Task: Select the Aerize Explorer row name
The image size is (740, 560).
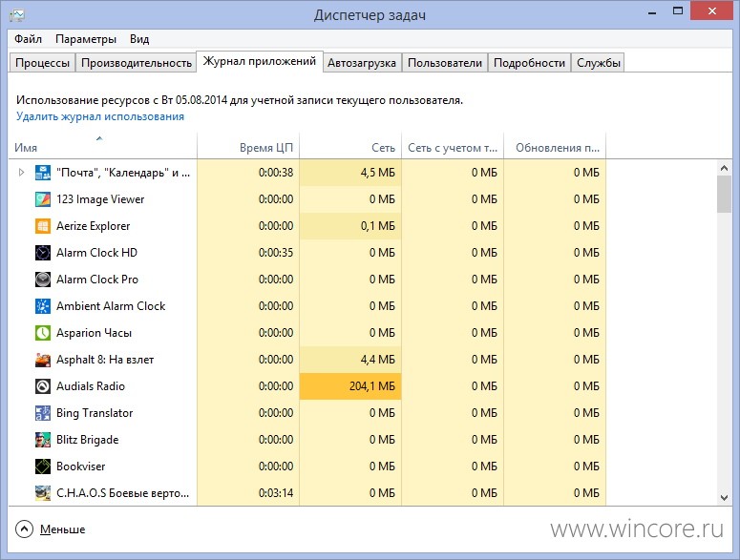Action: pyautogui.click(x=93, y=226)
